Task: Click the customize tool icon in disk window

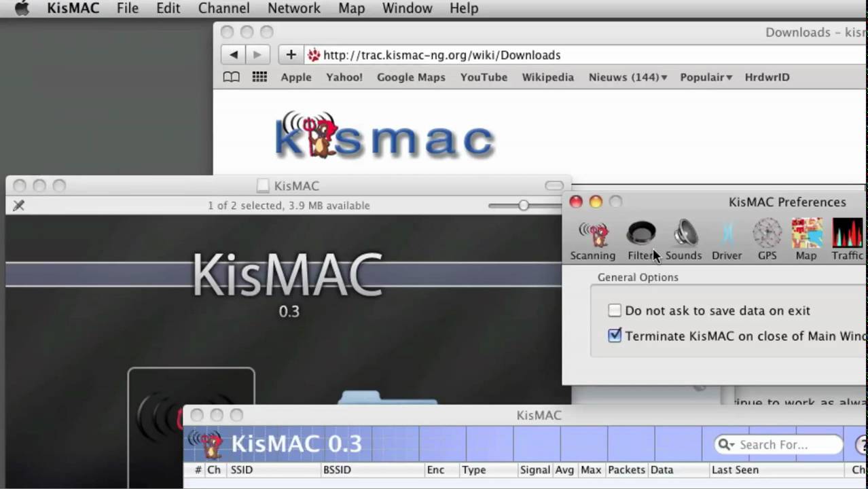Action: coord(18,205)
